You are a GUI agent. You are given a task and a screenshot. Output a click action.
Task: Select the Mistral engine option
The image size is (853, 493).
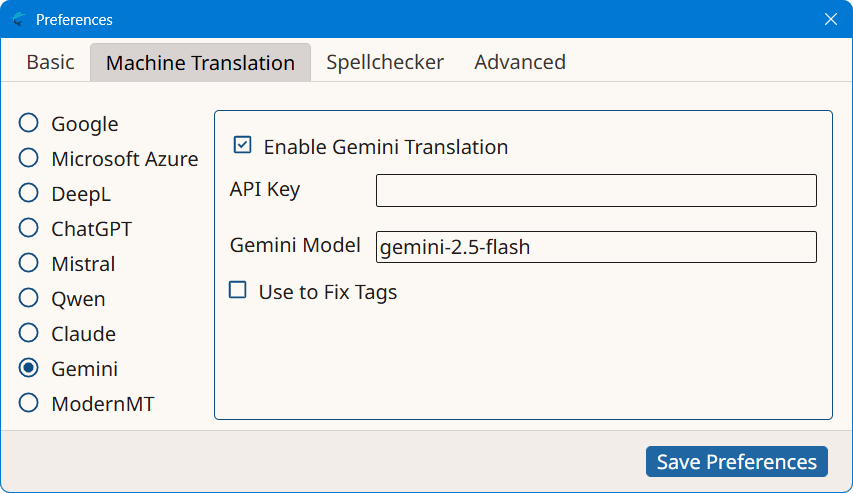pos(30,263)
